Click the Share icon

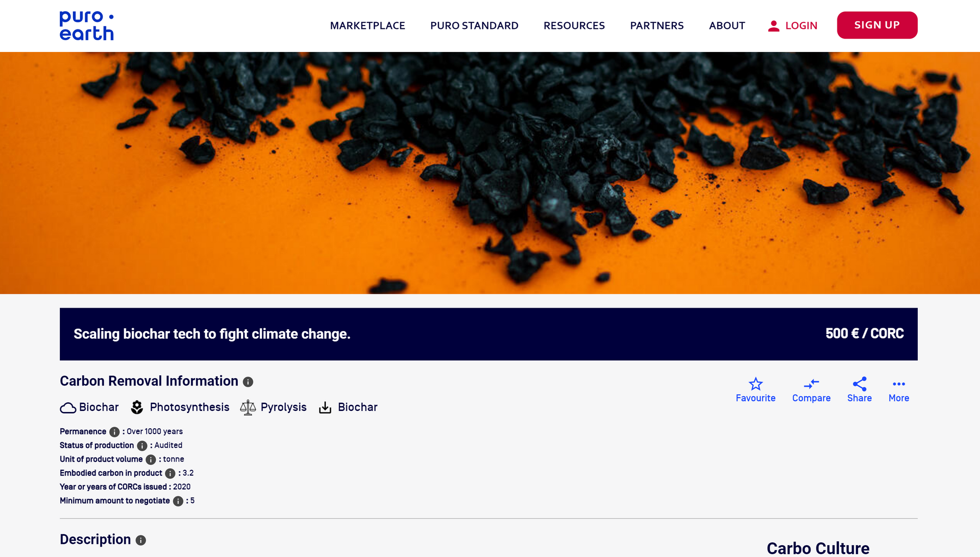point(859,384)
